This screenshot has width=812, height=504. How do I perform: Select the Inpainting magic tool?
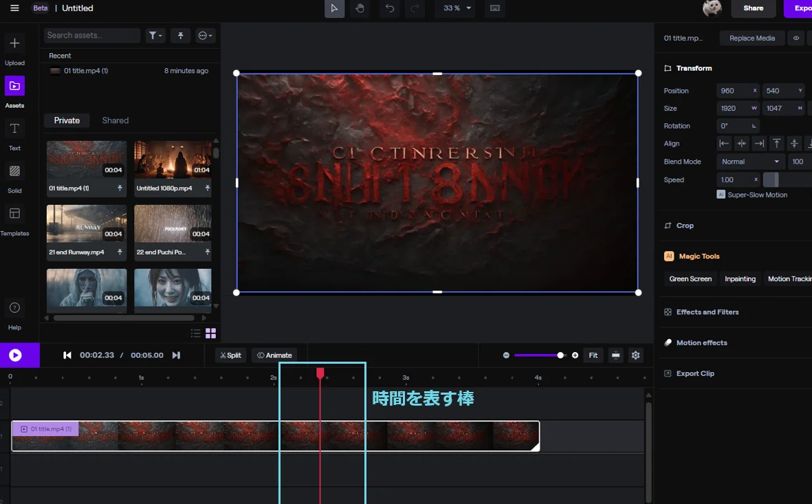coord(740,278)
